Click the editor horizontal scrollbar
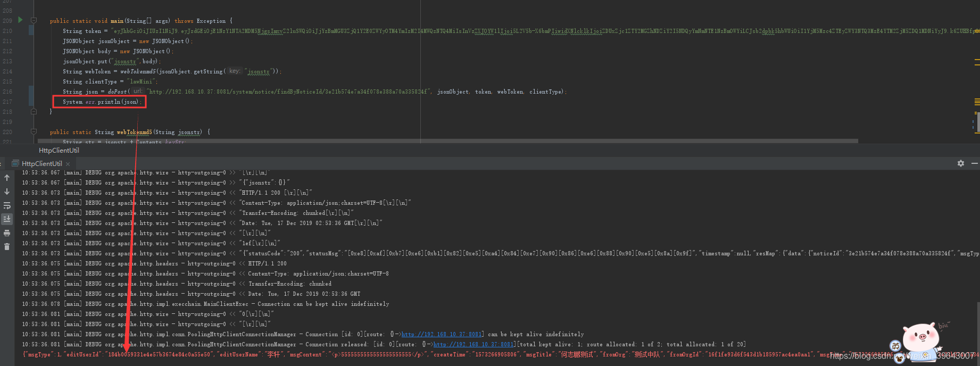The width and height of the screenshot is (980, 366). [x=448, y=141]
